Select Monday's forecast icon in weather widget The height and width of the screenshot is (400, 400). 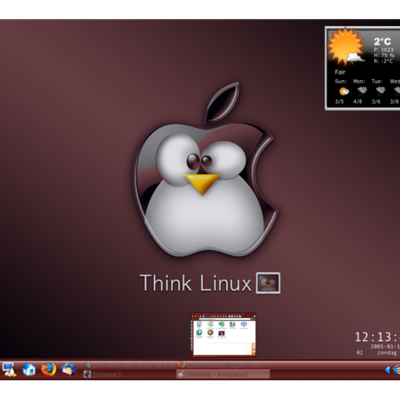pyautogui.click(x=362, y=91)
